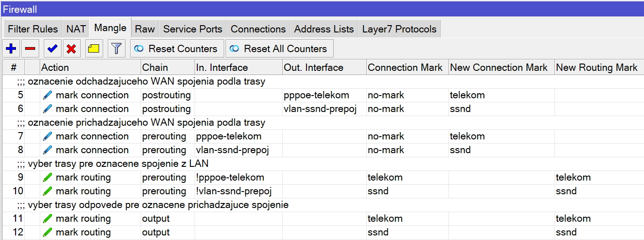Open the Address Lists tab

point(324,29)
